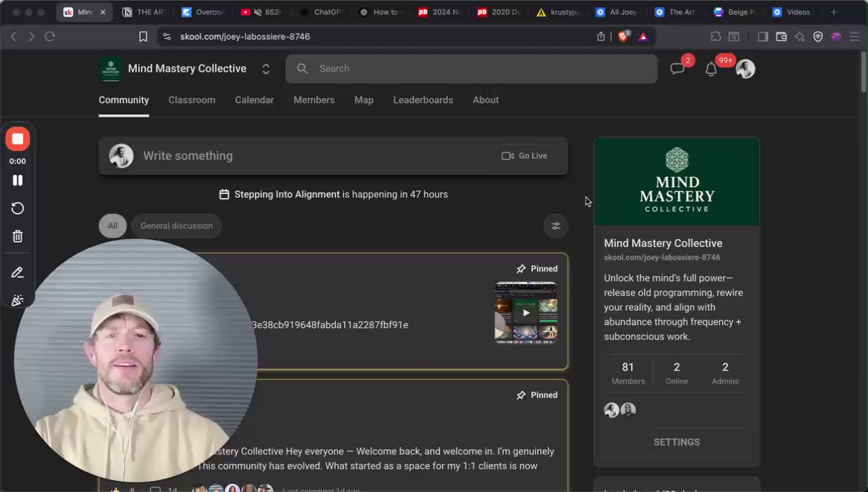Open the profile avatar menu in header
Image resolution: width=868 pixels, height=492 pixels.
(745, 68)
